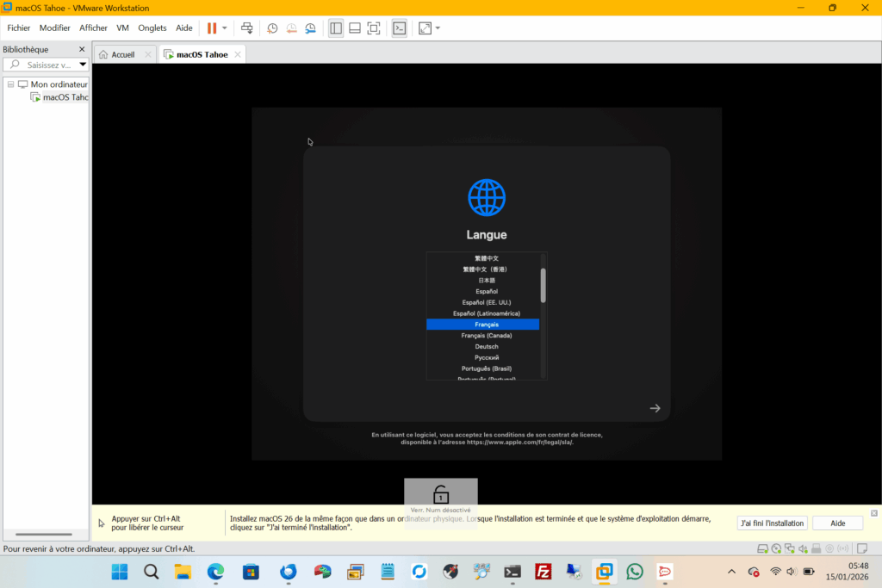Pause the virtual machine with the pause icon
Image resolution: width=882 pixels, height=588 pixels.
211,28
